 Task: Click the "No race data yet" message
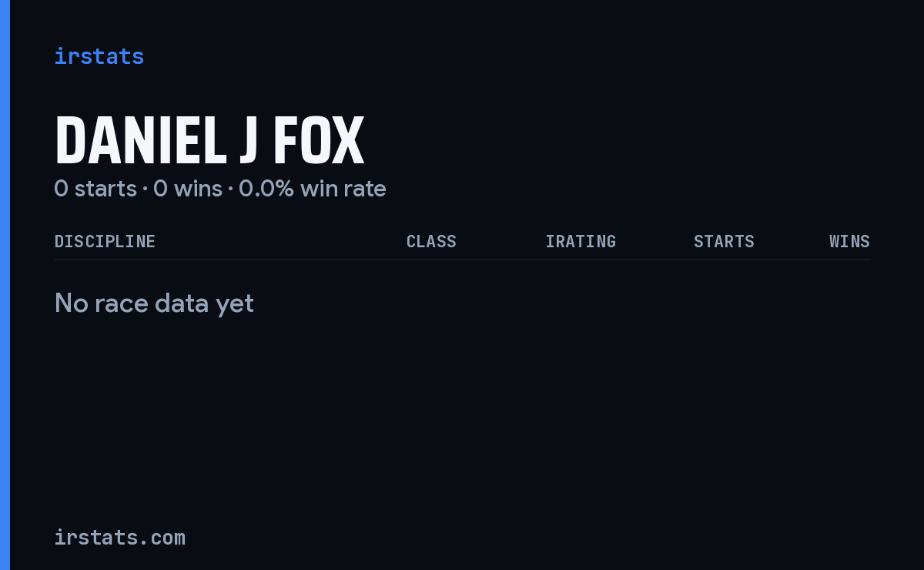tap(154, 303)
